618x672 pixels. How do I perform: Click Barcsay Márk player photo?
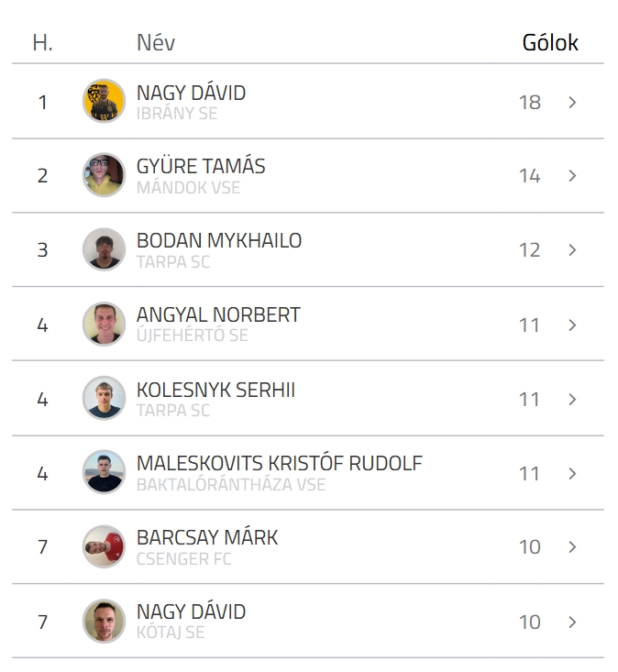(x=104, y=546)
